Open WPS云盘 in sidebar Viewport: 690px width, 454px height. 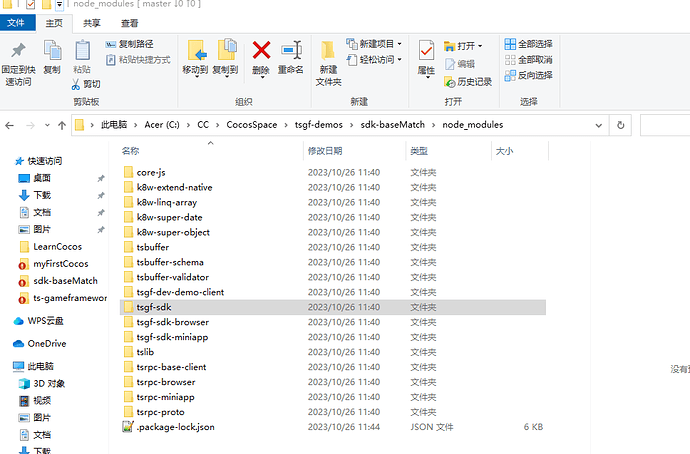point(45,321)
